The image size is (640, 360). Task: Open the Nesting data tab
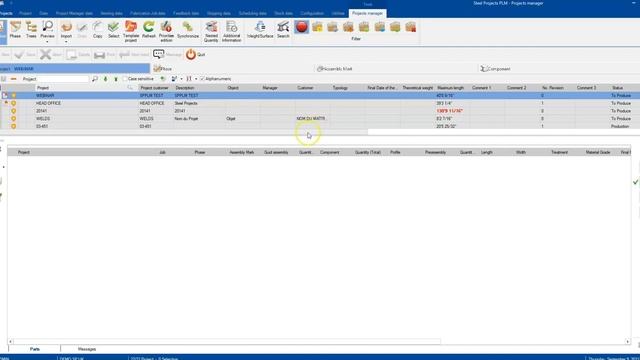point(111,13)
